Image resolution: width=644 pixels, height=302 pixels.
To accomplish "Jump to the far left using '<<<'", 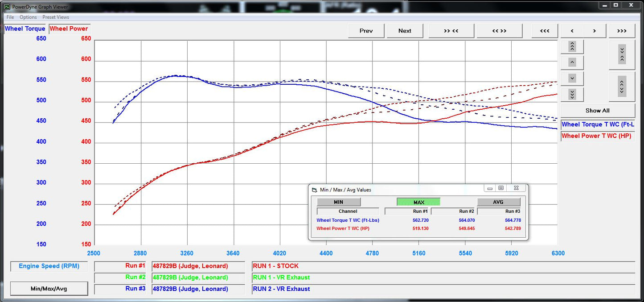I will (544, 30).
